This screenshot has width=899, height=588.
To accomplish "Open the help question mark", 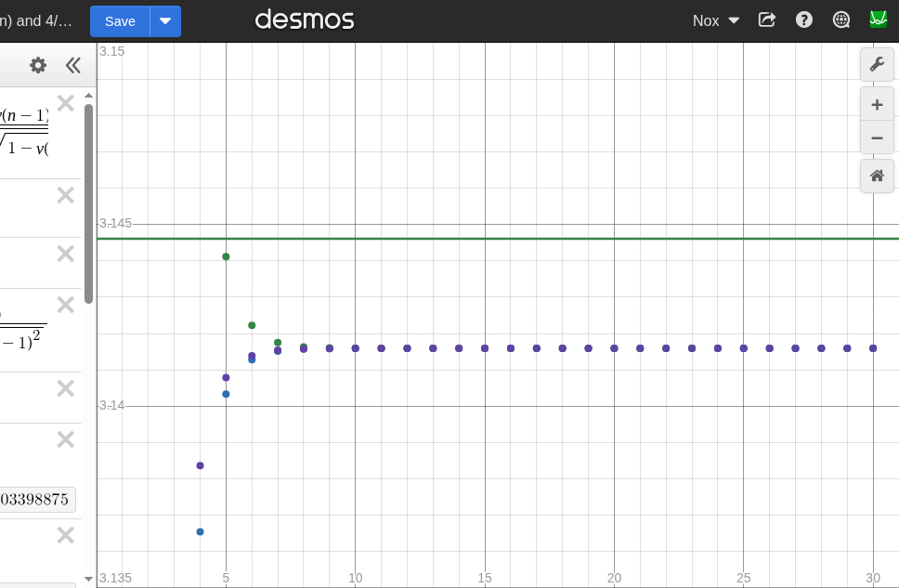I will [804, 20].
